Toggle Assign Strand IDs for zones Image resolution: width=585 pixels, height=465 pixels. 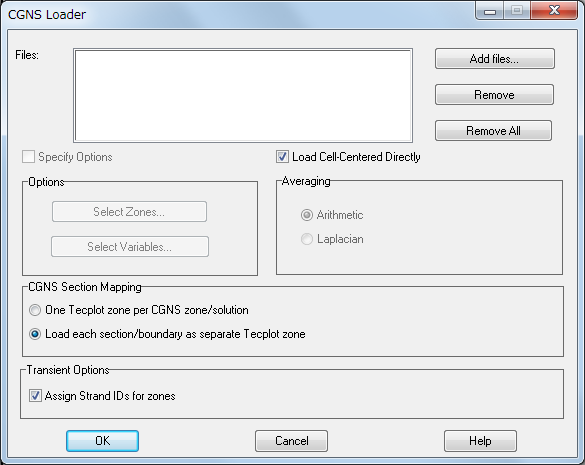(x=35, y=396)
